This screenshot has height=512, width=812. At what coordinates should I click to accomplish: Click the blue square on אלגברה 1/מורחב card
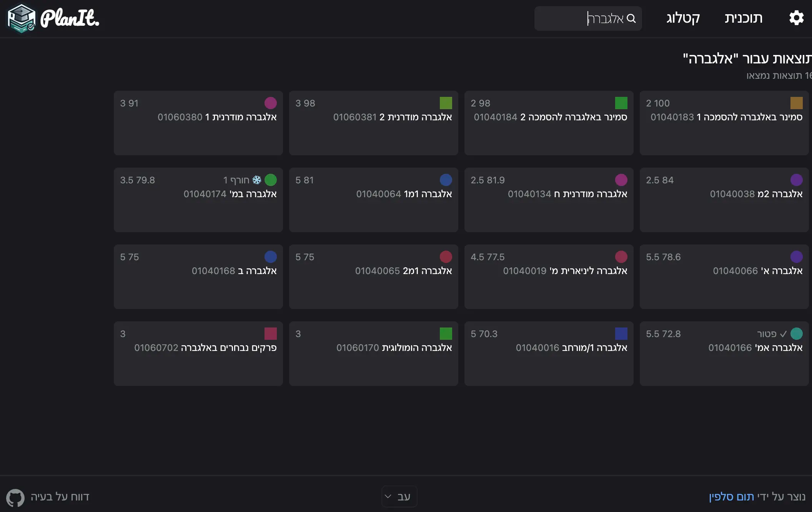621,334
